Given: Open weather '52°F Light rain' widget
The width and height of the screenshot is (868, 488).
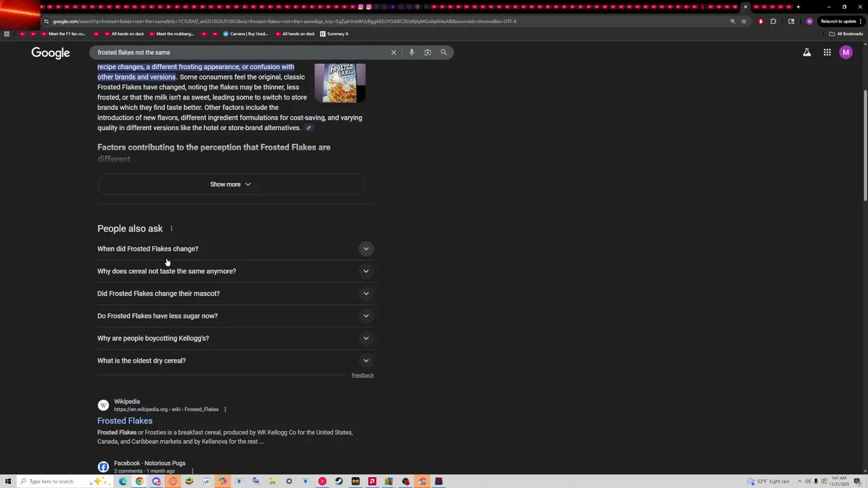Looking at the screenshot, I should tap(769, 481).
